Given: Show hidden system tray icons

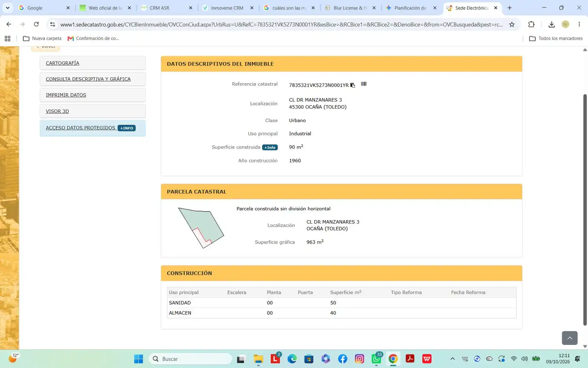Looking at the screenshot, I should pyautogui.click(x=452, y=359).
